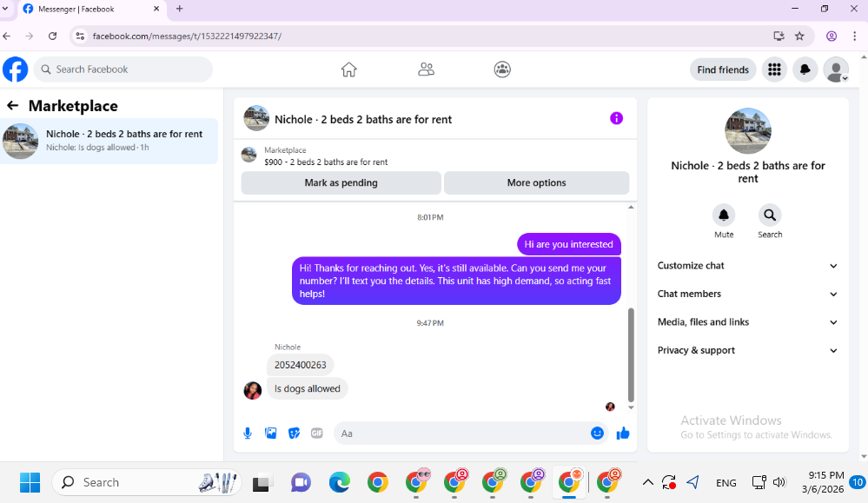The image size is (868, 503).
Task: Open Chrome profile icon
Action: pyautogui.click(x=832, y=36)
